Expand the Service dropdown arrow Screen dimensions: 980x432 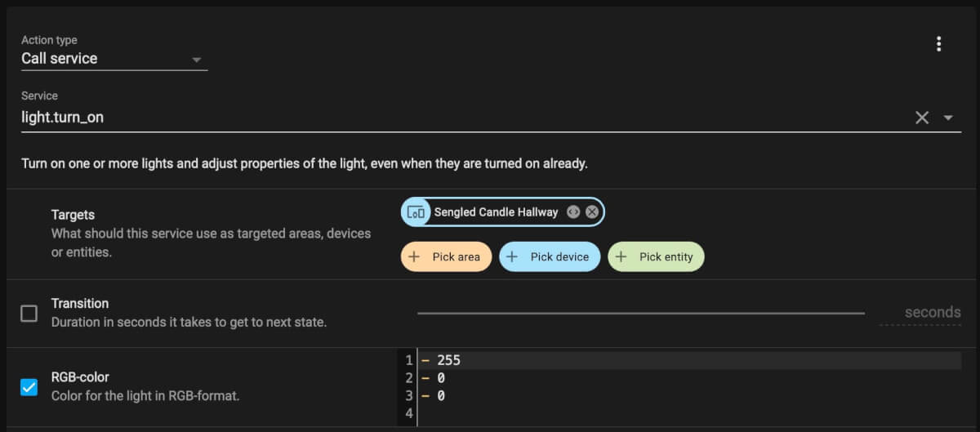948,118
